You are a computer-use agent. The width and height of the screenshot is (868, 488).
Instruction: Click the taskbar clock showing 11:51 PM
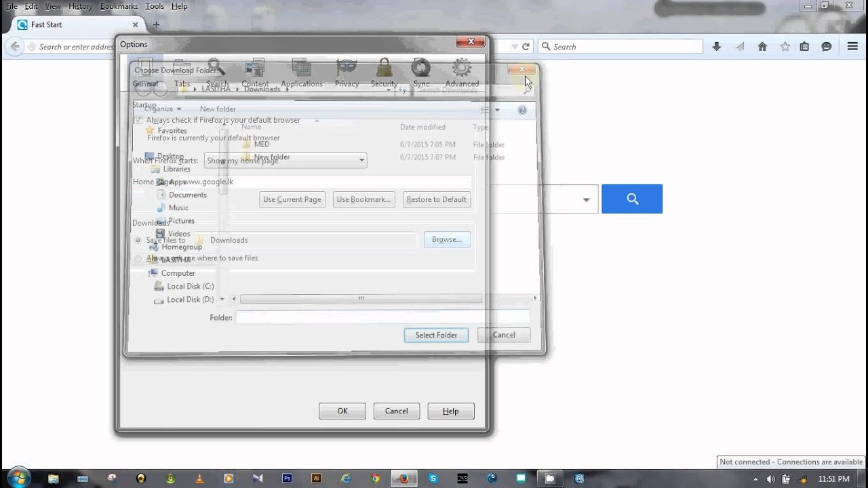[x=834, y=479]
